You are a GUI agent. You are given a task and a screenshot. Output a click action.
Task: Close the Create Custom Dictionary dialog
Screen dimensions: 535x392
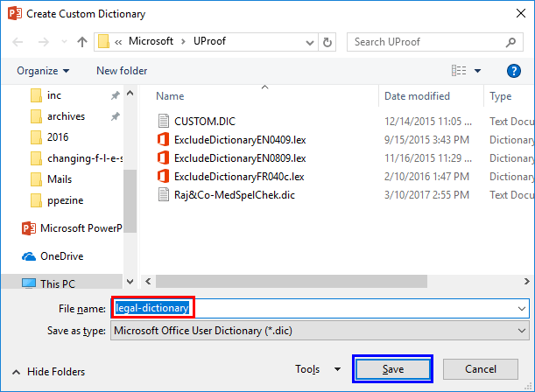coord(521,13)
